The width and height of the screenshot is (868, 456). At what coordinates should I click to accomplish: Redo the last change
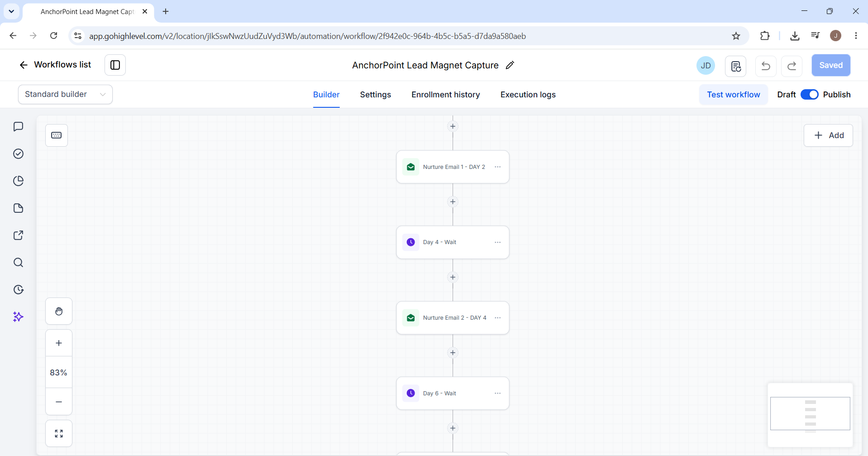[x=792, y=66]
